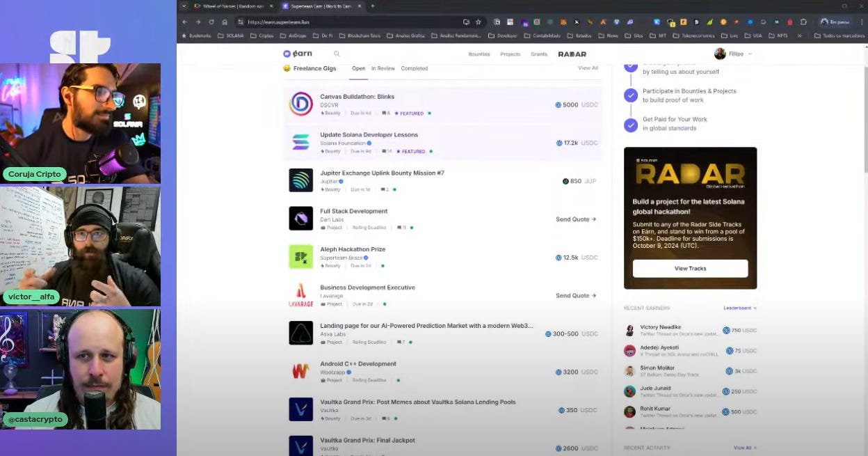Reload the page with browser refresh icon

[x=211, y=22]
